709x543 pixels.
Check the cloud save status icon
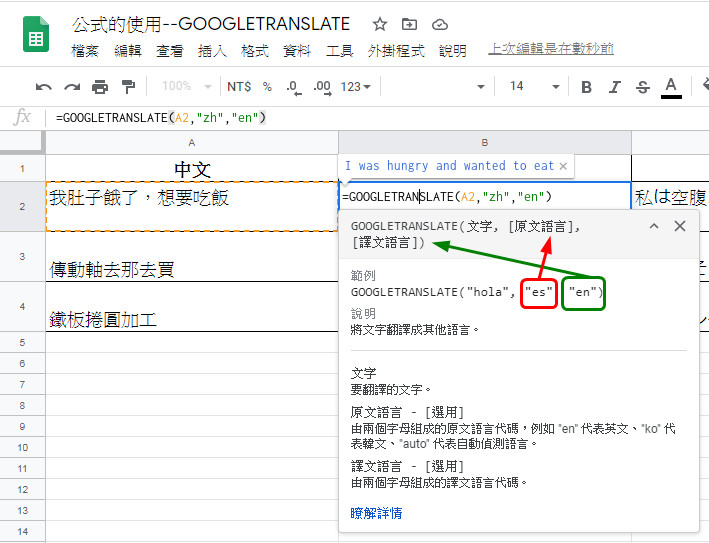[x=440, y=24]
